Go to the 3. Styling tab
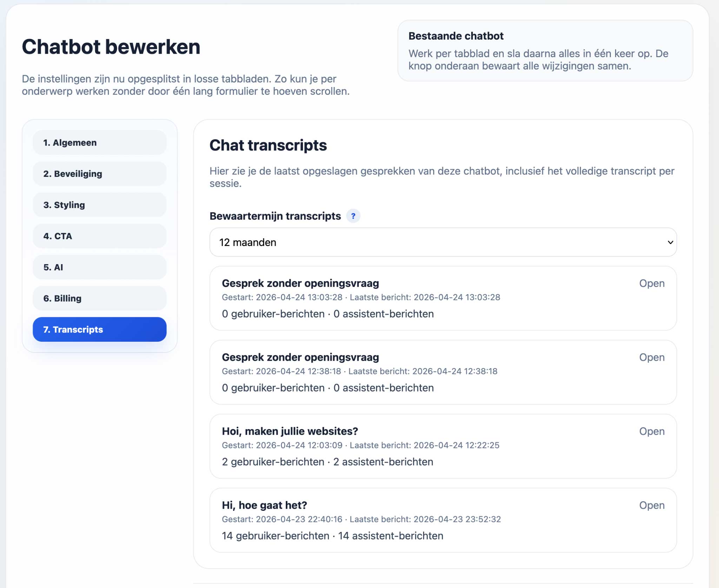 (99, 205)
